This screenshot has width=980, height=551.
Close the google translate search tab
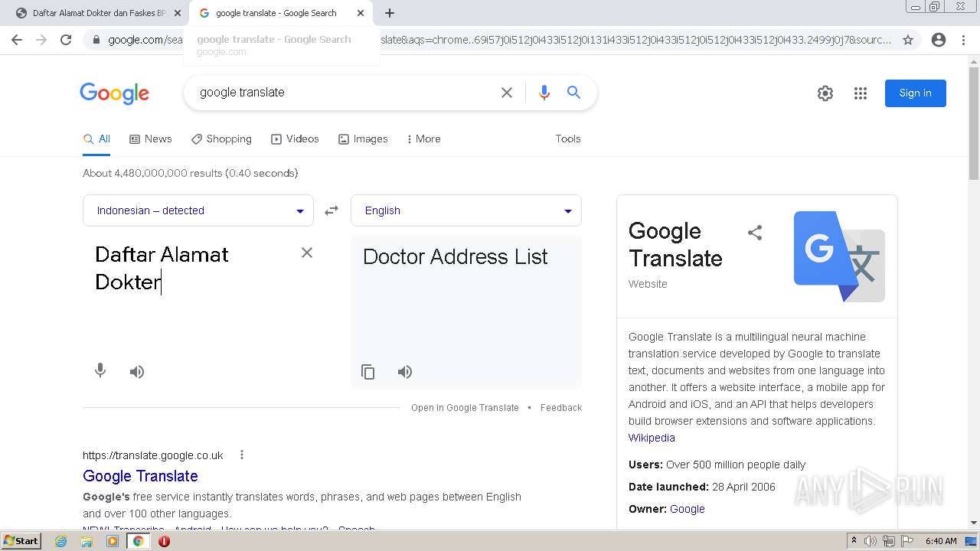(x=361, y=13)
